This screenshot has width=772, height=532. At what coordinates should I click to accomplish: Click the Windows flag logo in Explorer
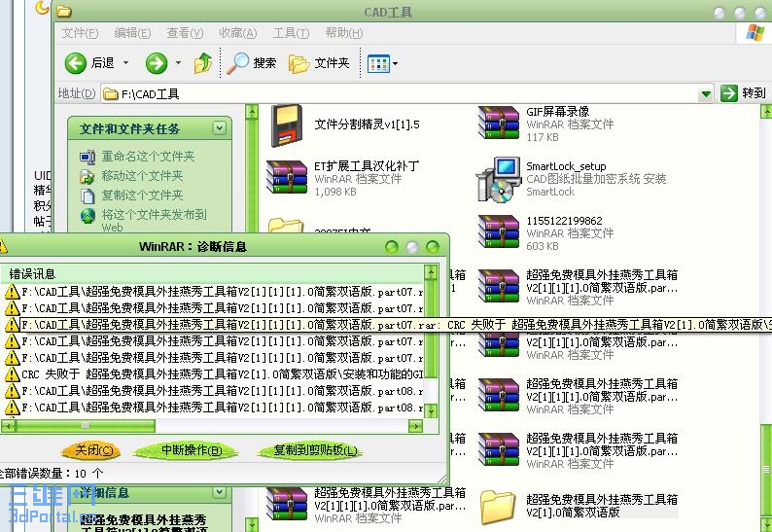click(x=754, y=33)
